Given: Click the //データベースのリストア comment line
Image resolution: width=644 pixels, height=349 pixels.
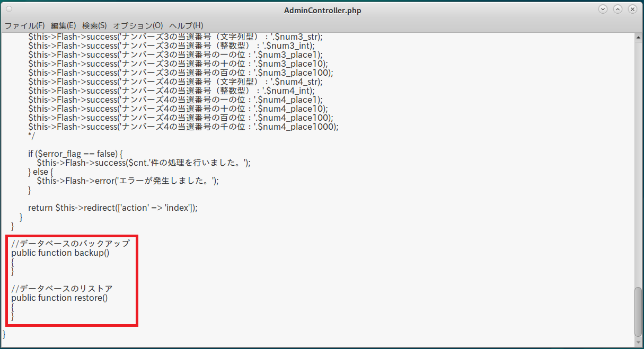Looking at the screenshot, I should click(62, 289).
